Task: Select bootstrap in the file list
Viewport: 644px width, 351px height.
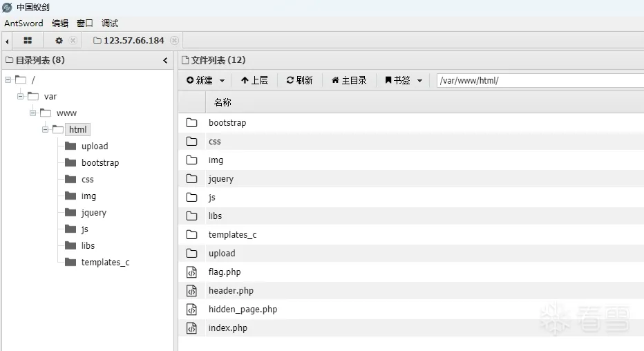Action: [227, 123]
